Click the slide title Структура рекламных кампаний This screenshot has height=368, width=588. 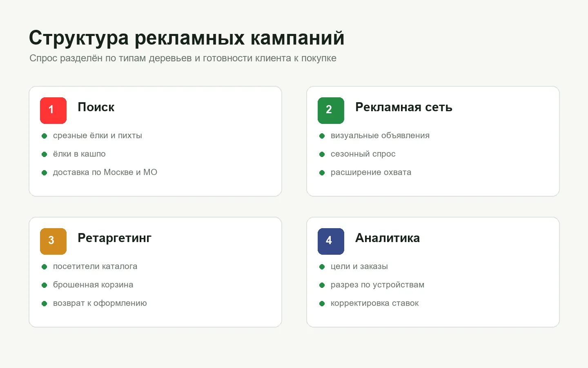pyautogui.click(x=187, y=38)
